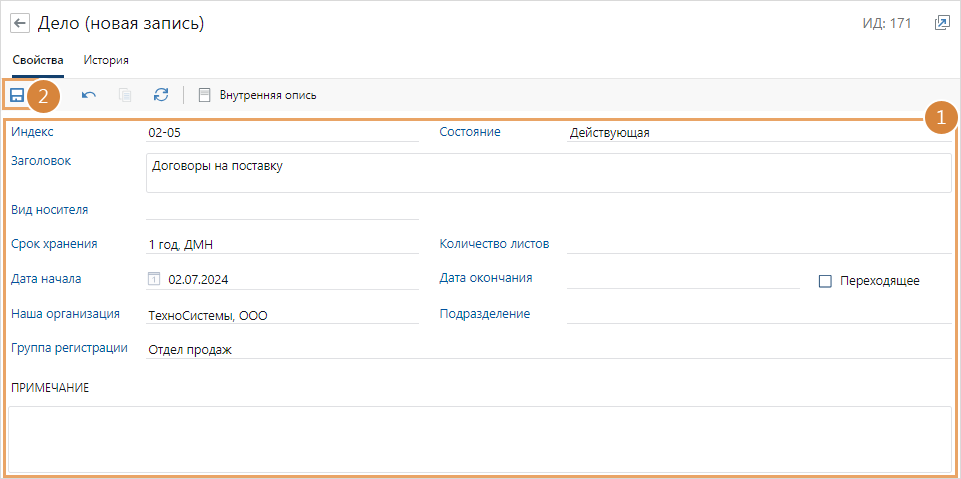Click the Индекс field containing 02-05

click(x=281, y=132)
